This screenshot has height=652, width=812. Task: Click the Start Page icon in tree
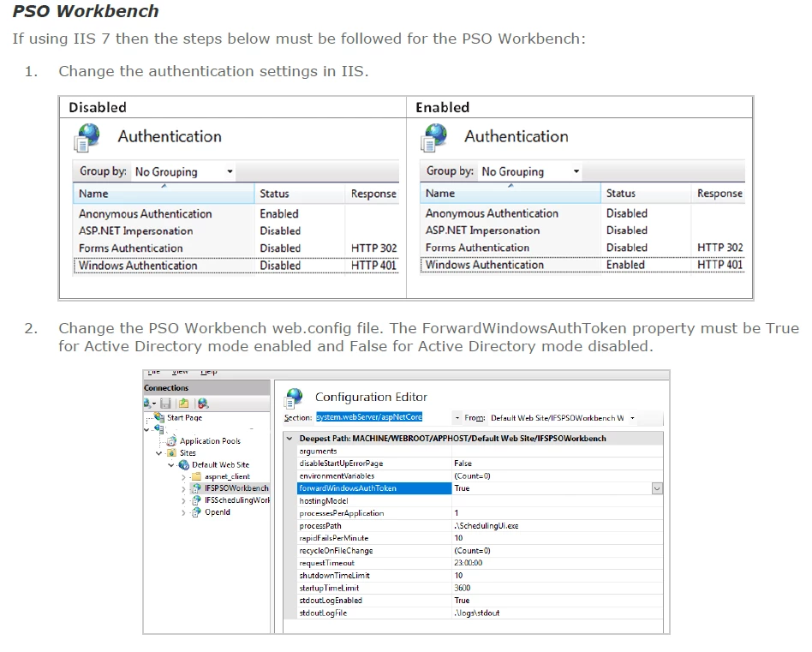click(x=159, y=417)
